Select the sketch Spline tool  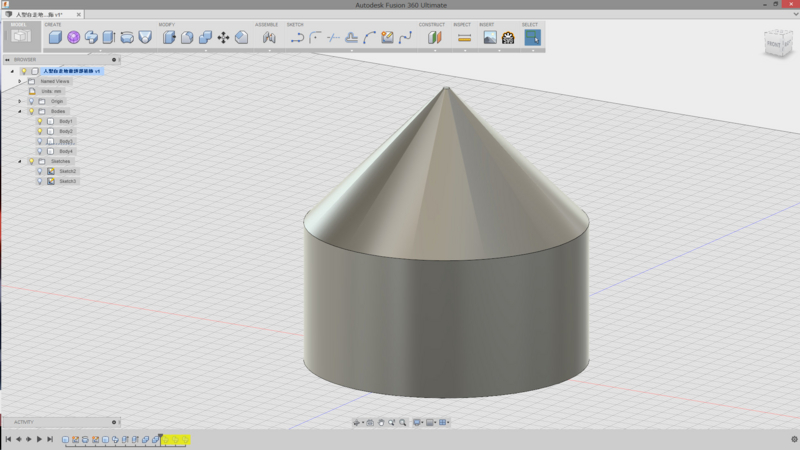tap(406, 37)
